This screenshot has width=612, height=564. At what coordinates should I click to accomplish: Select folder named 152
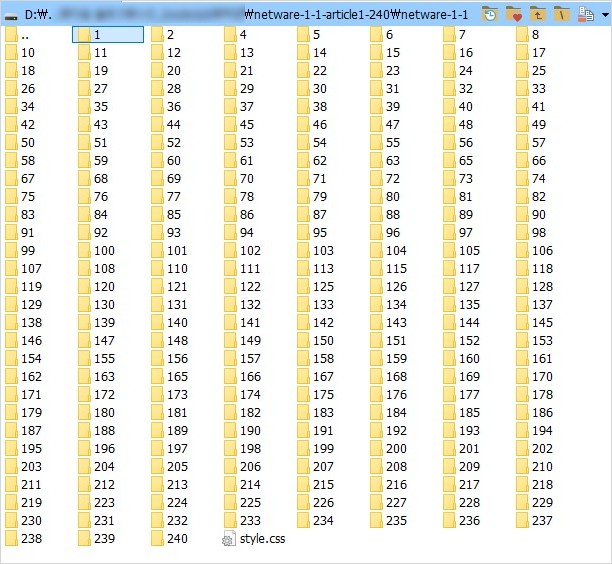tap(462, 340)
